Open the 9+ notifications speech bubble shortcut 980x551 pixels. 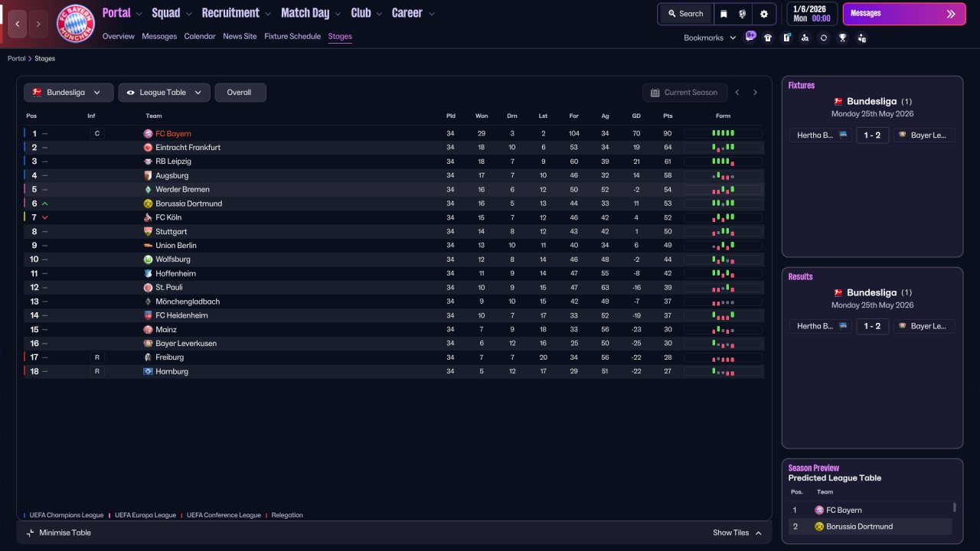tap(750, 37)
